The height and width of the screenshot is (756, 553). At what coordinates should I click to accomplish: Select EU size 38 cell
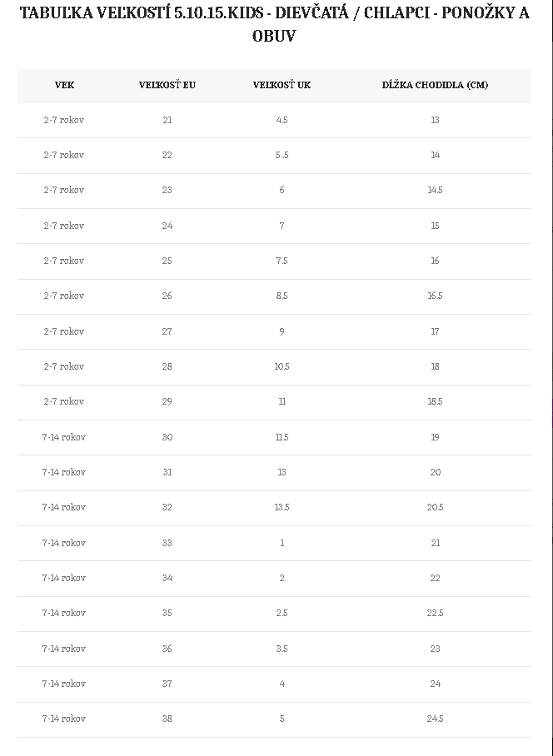(x=167, y=719)
